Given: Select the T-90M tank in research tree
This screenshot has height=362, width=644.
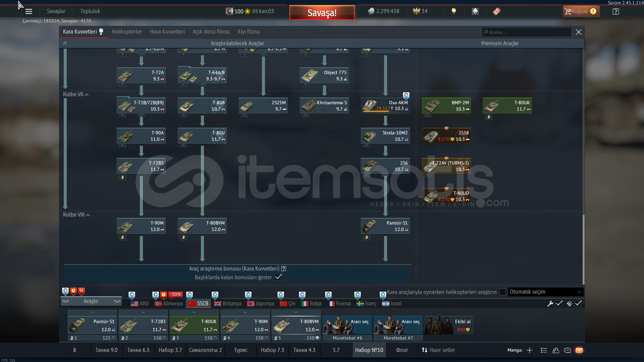Looking at the screenshot, I should point(141,226).
